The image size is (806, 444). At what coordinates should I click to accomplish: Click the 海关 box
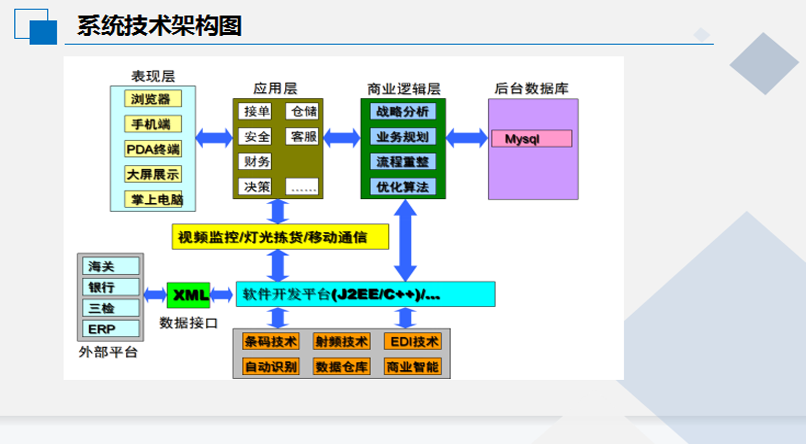click(111, 266)
